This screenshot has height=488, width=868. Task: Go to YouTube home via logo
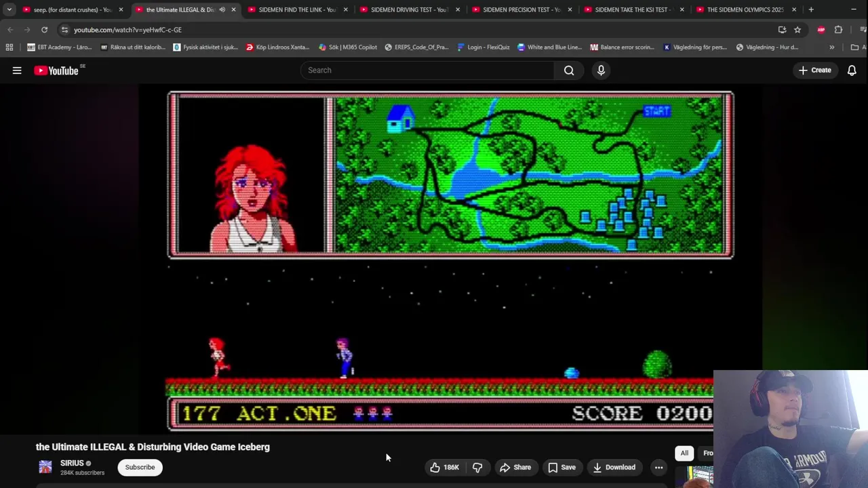coord(56,70)
